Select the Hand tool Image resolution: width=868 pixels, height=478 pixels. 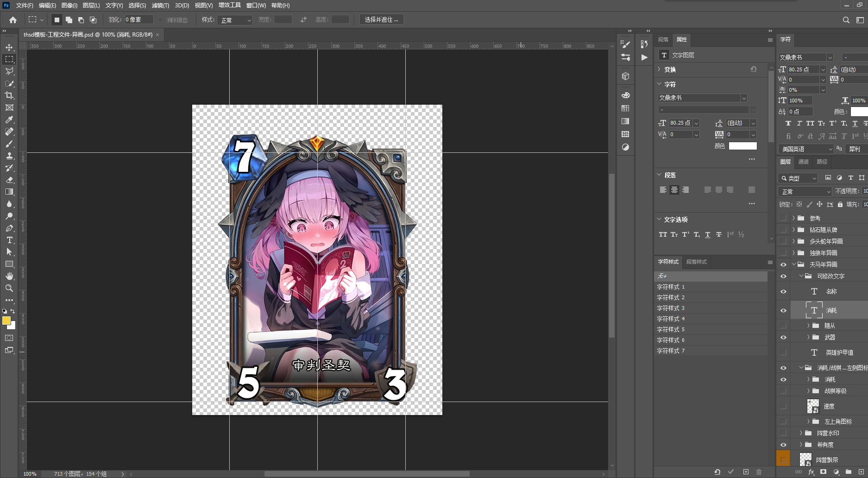pyautogui.click(x=9, y=276)
